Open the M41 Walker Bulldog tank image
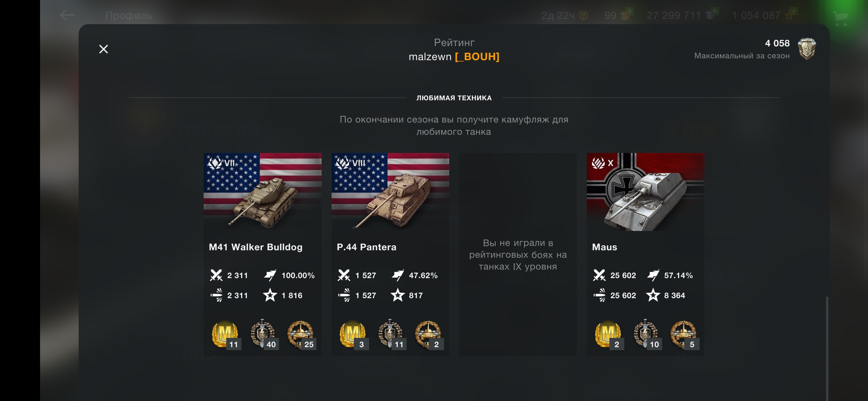 [x=263, y=192]
